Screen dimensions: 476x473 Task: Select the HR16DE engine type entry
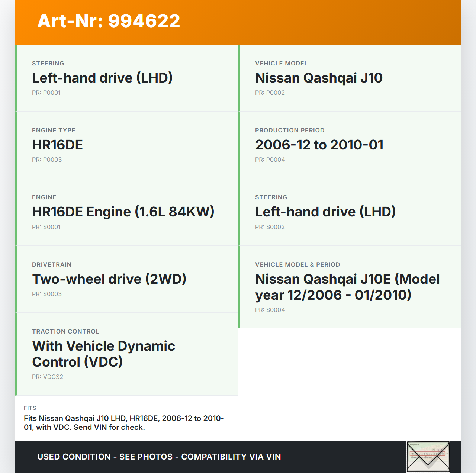(x=57, y=145)
